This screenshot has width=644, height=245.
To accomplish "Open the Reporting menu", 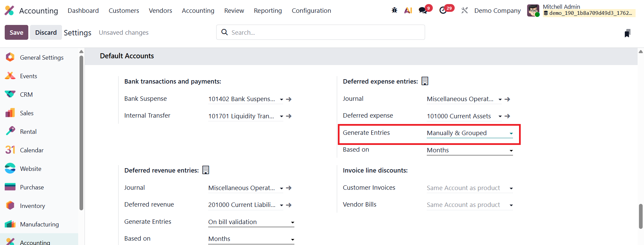I will [x=268, y=11].
